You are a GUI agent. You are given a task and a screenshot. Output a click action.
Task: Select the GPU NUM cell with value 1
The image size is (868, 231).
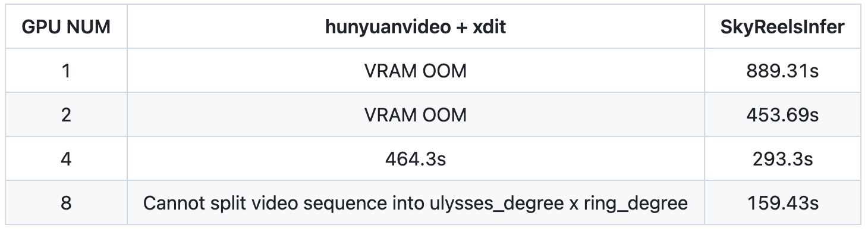[66, 71]
